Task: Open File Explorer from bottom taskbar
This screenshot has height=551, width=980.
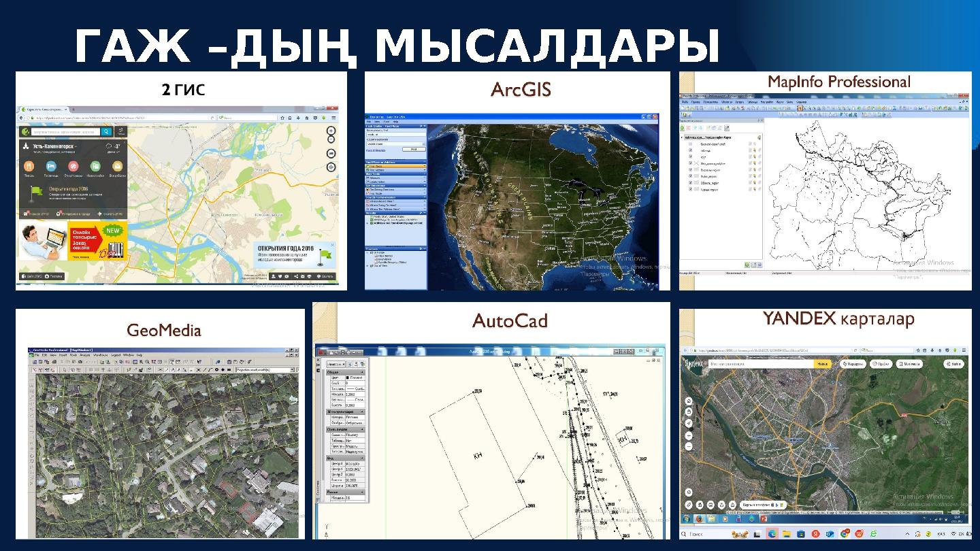Action: tap(787, 533)
